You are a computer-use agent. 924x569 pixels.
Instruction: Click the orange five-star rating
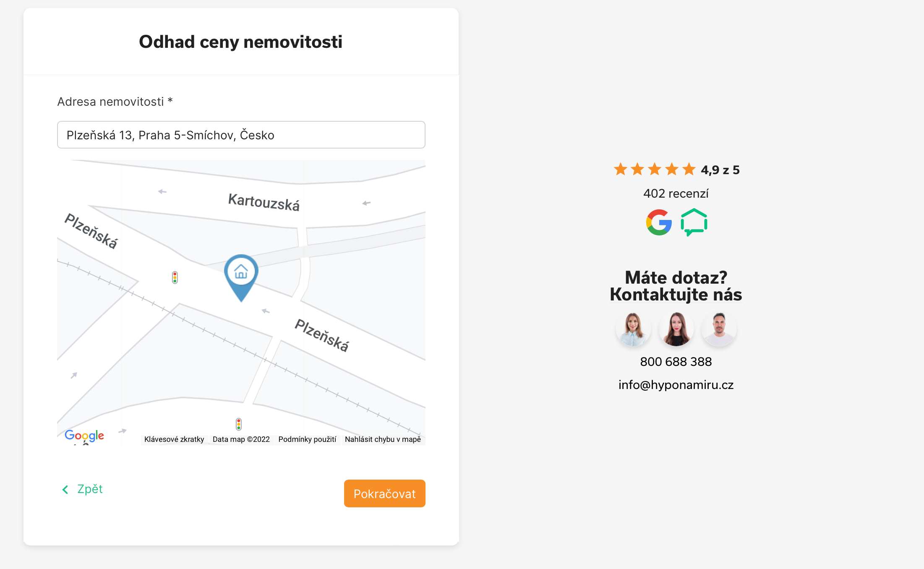click(655, 170)
